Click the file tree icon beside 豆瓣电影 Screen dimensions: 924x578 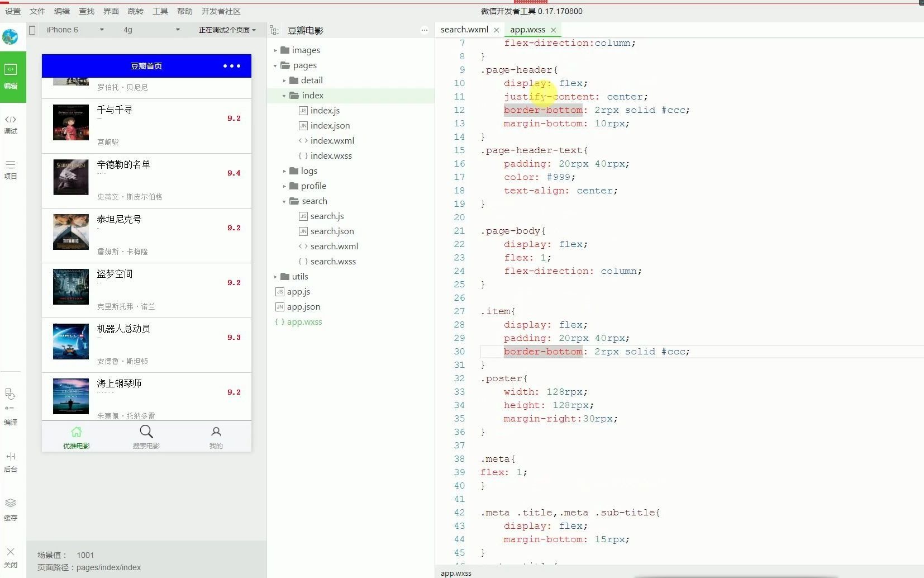(x=274, y=30)
